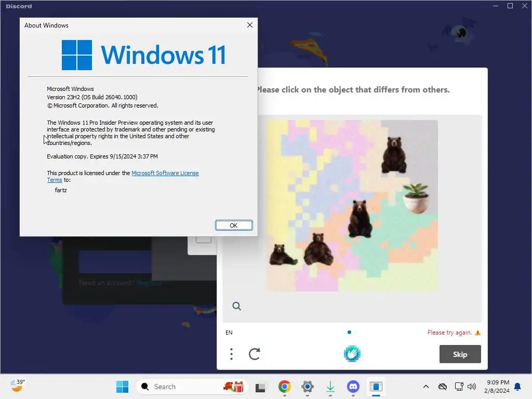Open volume speaker tray icon
The width and height of the screenshot is (532, 399).
pos(472,387)
